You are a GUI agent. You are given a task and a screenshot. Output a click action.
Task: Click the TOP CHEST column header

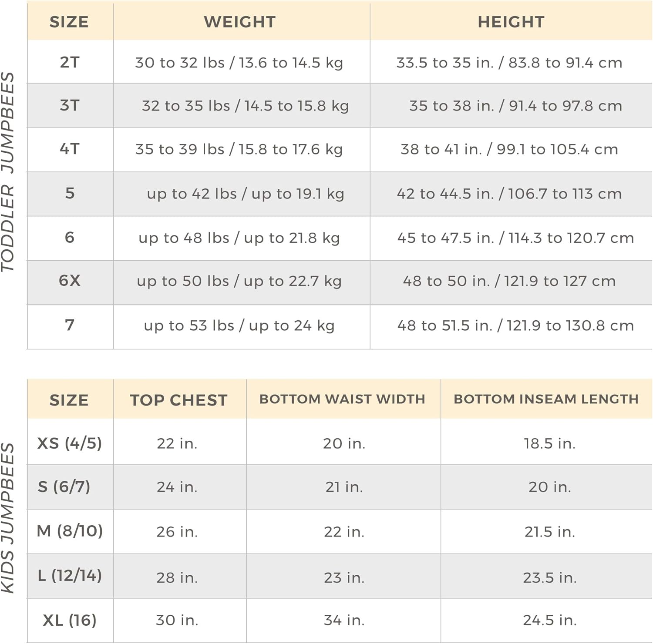coord(178,400)
